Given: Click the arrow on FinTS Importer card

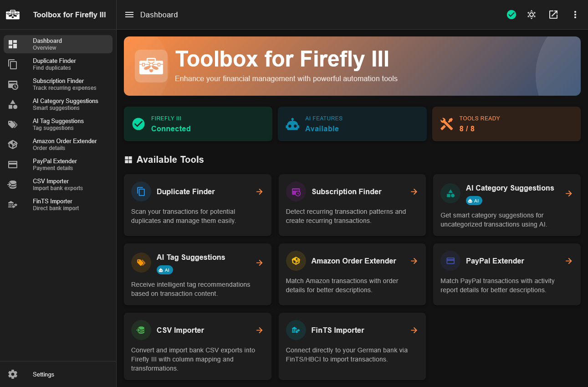Looking at the screenshot, I should pos(414,330).
